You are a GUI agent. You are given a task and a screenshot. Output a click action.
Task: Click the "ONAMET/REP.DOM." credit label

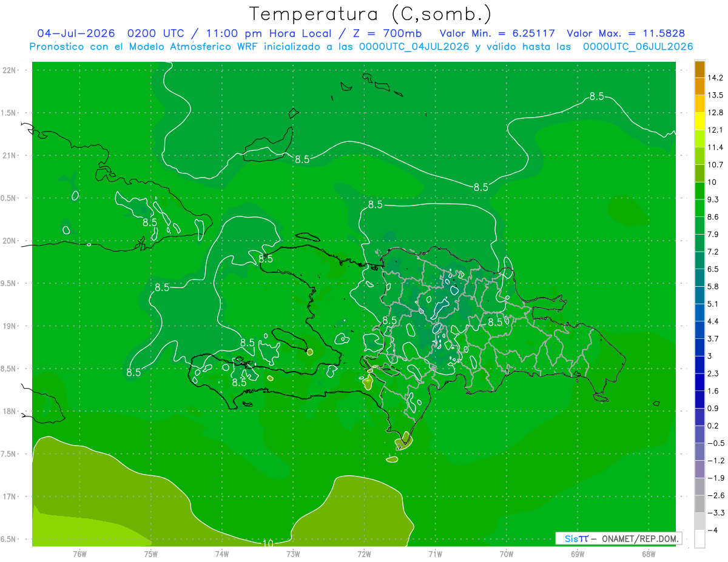639,538
